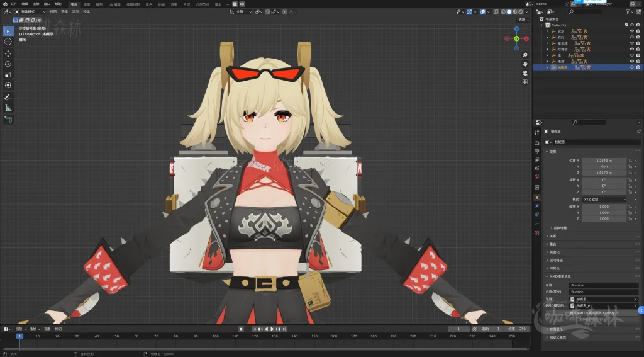
Task: Jump to the timeline end frame
Action: tap(284, 329)
